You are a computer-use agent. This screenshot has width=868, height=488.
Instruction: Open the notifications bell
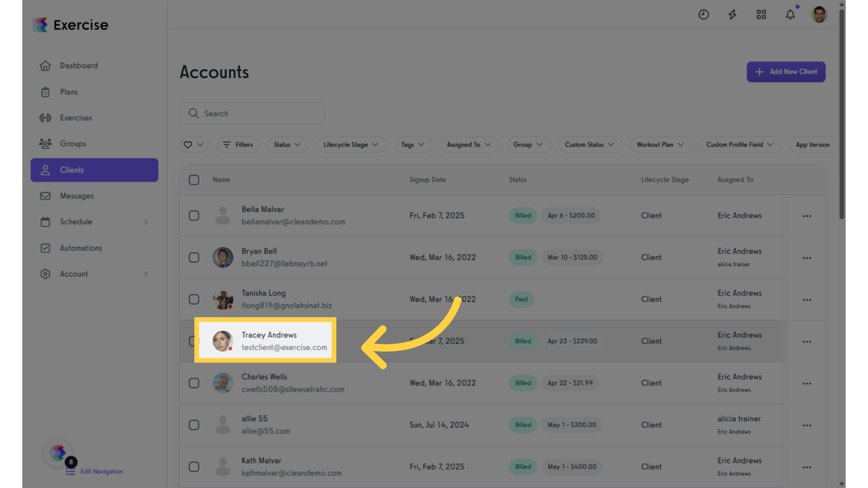click(790, 14)
